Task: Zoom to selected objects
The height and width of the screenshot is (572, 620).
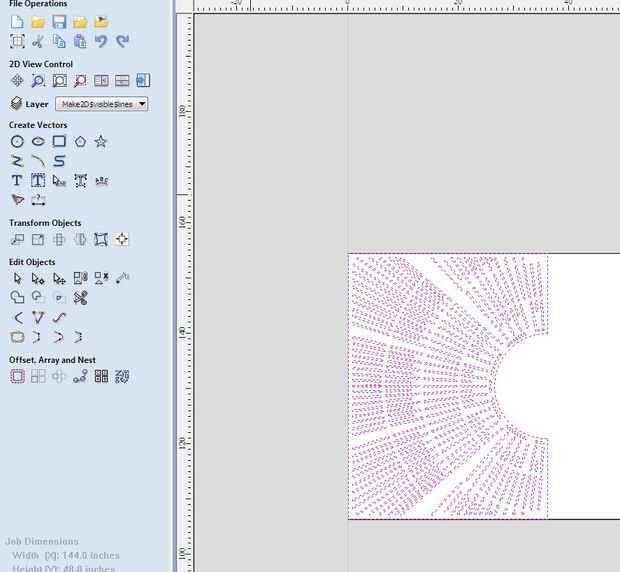Action: (80, 81)
